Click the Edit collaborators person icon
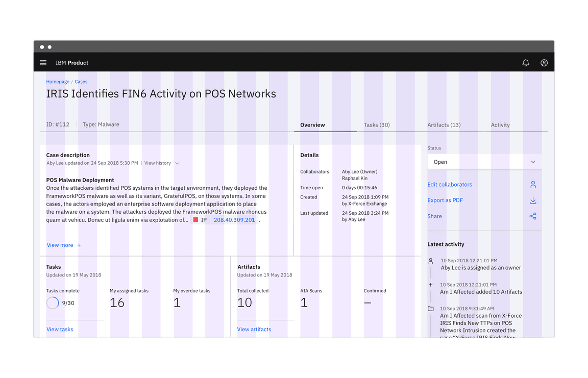Screen dimensions: 588x378 tap(533, 185)
